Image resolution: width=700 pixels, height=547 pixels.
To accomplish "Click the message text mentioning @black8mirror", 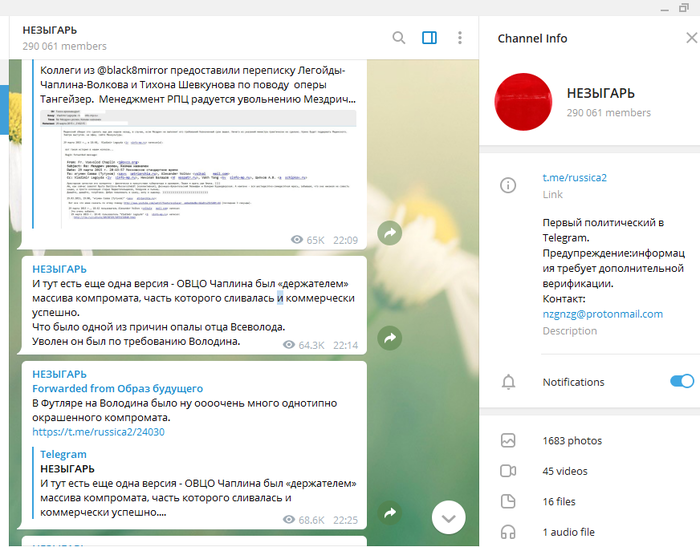I will click(x=198, y=85).
